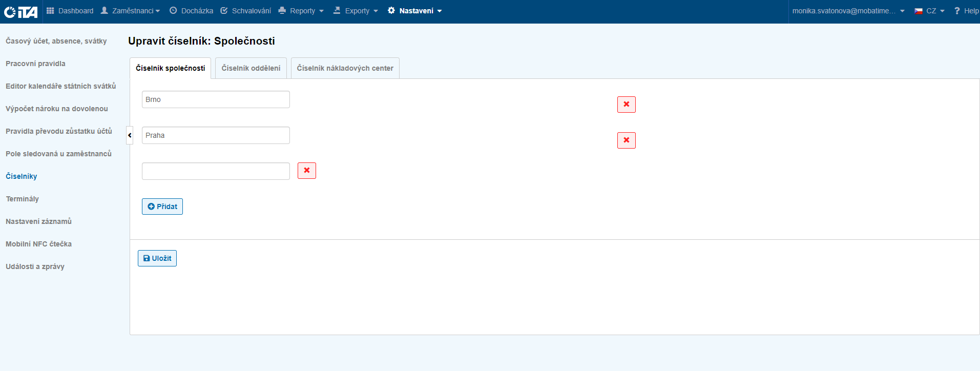980x371 pixels.
Task: Switch to Číselník nákladových center tab
Action: (345, 68)
